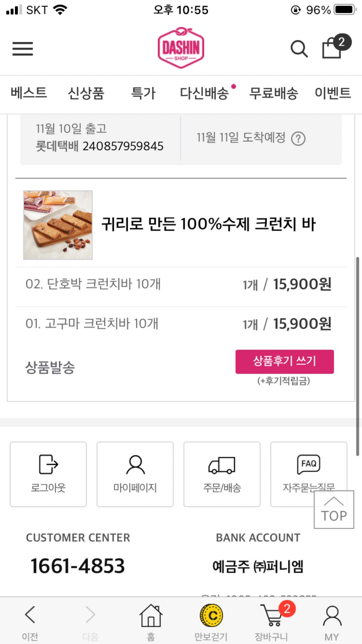Open 주문/배송 delivery truck tile

click(x=222, y=474)
